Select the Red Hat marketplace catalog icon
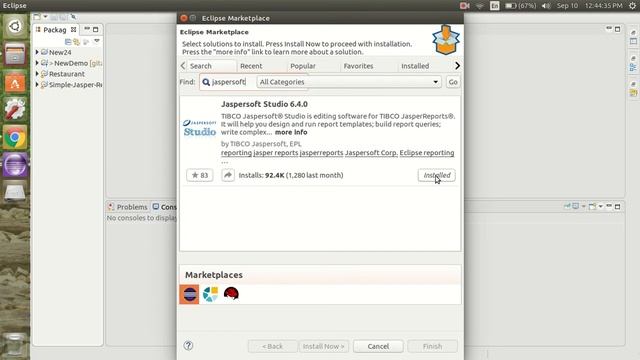The image size is (640, 360). point(231,294)
